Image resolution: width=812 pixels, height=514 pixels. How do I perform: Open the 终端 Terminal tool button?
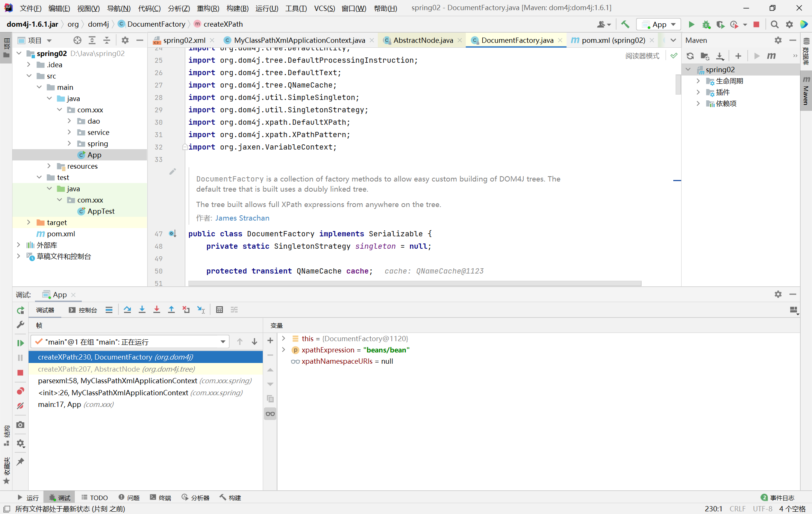coord(161,497)
